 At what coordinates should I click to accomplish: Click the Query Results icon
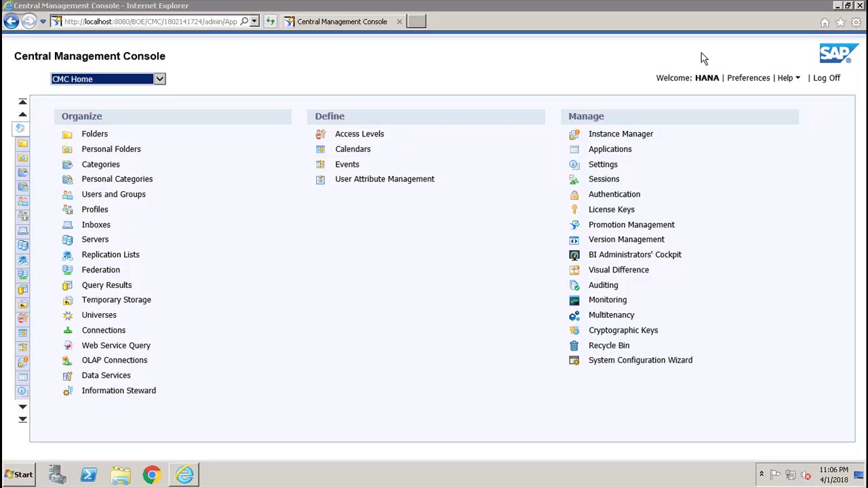coord(67,285)
